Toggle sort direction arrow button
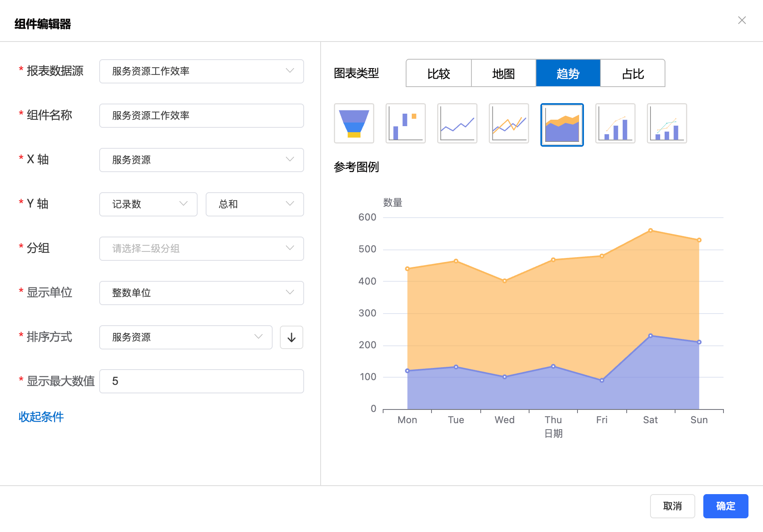The image size is (763, 532). tap(291, 337)
